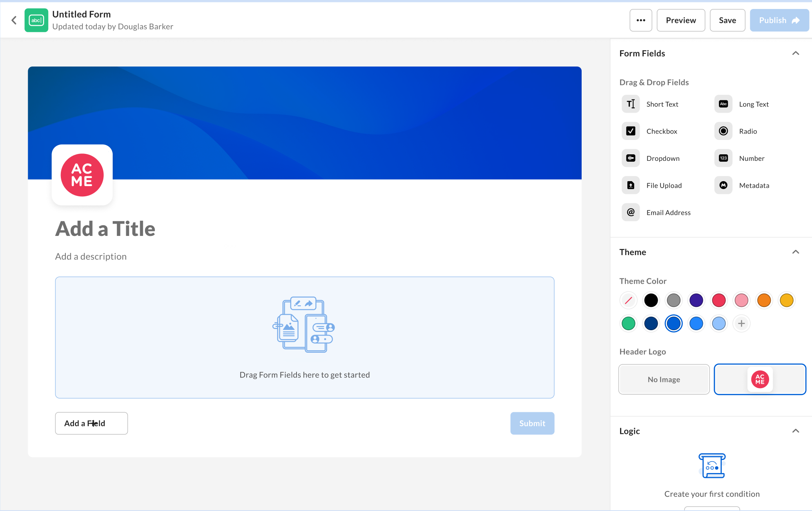The image size is (812, 511).
Task: Click the Checkbox field icon
Action: (631, 131)
